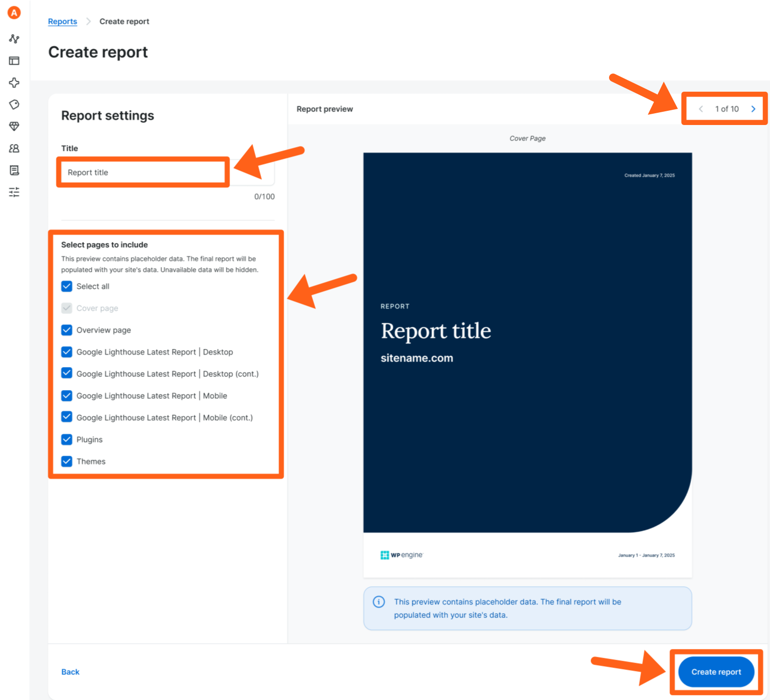This screenshot has height=700, width=770.
Task: Toggle the Overview page checkbox
Action: pos(67,330)
